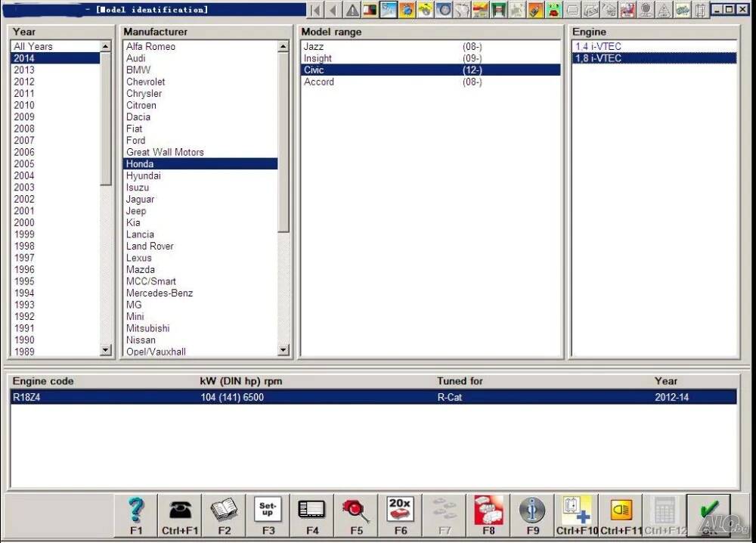The height and width of the screenshot is (543, 756).
Task: Select Chevrolet manufacturer
Action: [x=200, y=82]
